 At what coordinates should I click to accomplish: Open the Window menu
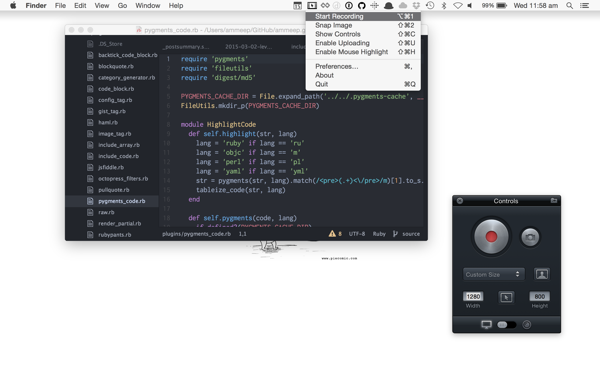coord(148,5)
